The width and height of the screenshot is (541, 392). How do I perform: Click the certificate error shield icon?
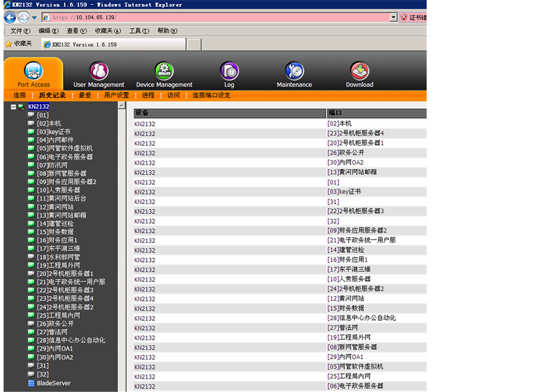pos(404,17)
